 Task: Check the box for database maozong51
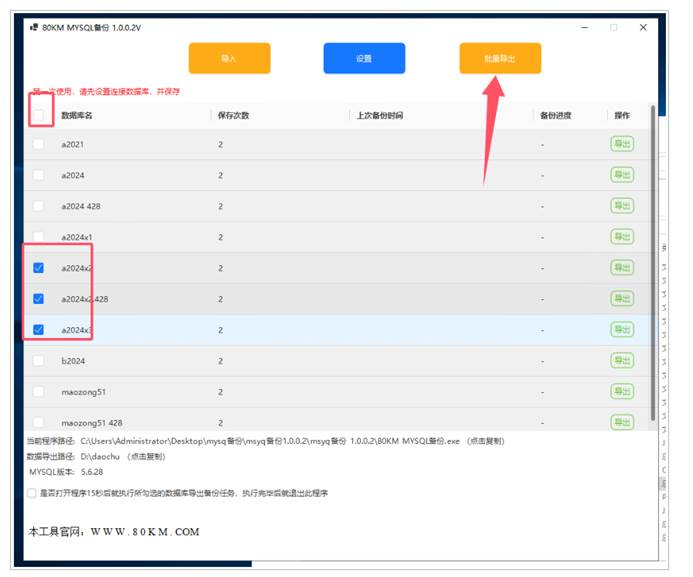[x=39, y=392]
